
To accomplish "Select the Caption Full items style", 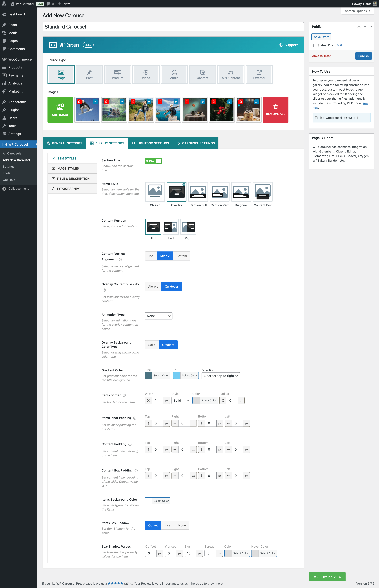I will (x=198, y=192).
